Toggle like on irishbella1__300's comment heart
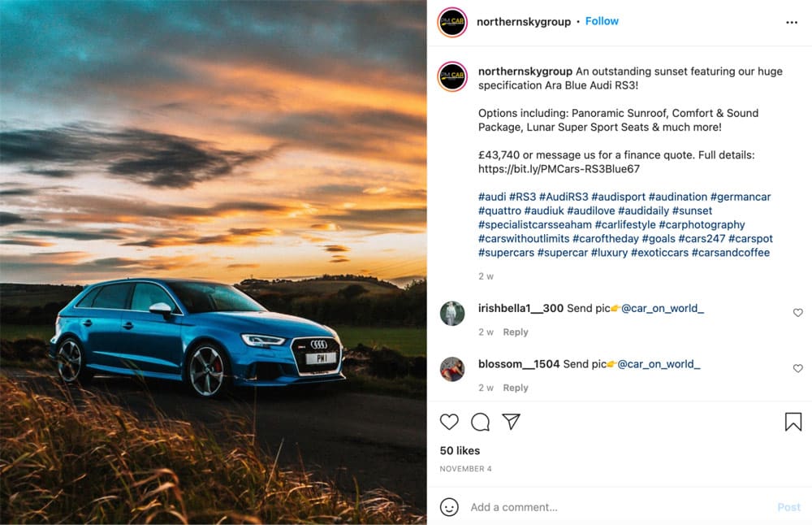Screen dimensions: 812x525 point(797,313)
